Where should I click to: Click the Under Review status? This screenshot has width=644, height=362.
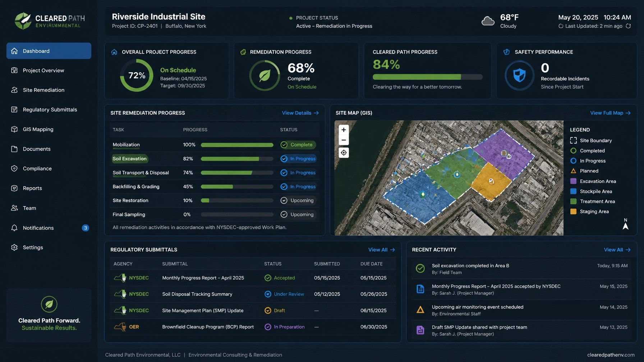(284, 294)
